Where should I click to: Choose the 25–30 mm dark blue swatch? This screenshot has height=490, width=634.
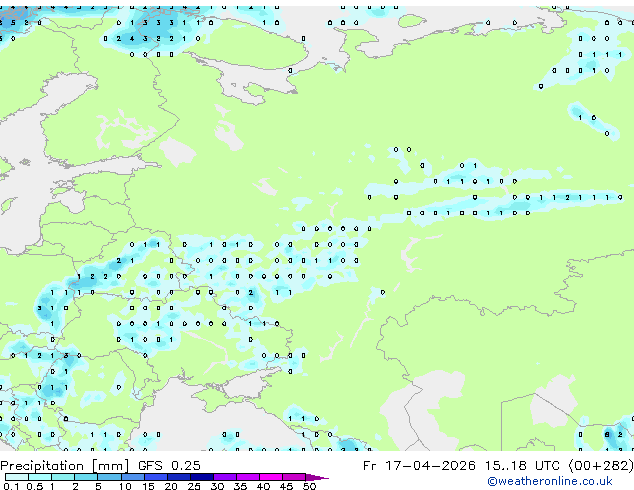coord(201,477)
